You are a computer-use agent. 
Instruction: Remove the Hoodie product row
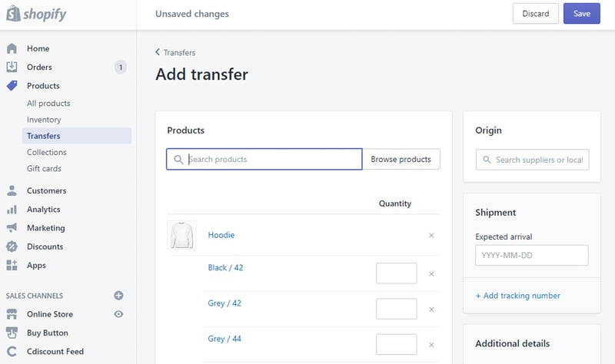click(431, 236)
